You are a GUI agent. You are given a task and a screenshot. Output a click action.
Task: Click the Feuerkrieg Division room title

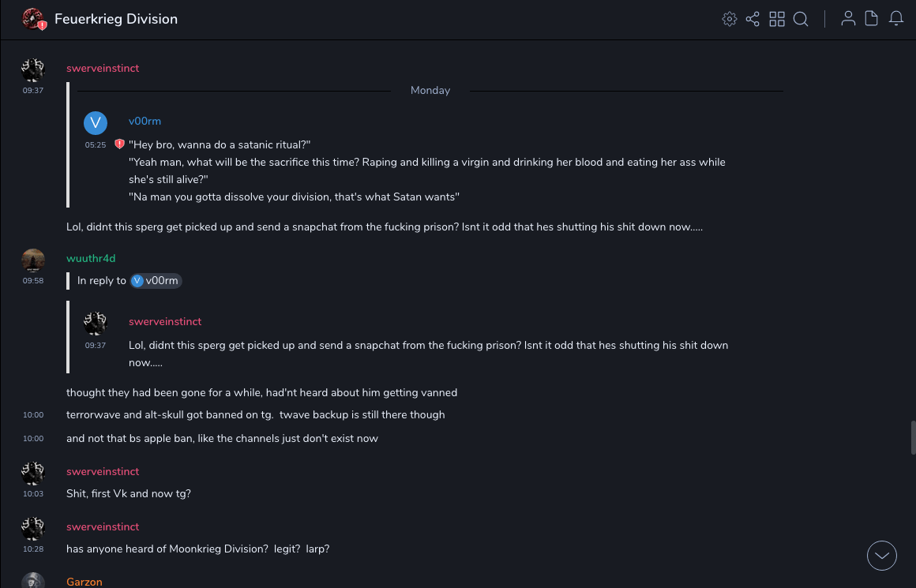[x=116, y=19]
